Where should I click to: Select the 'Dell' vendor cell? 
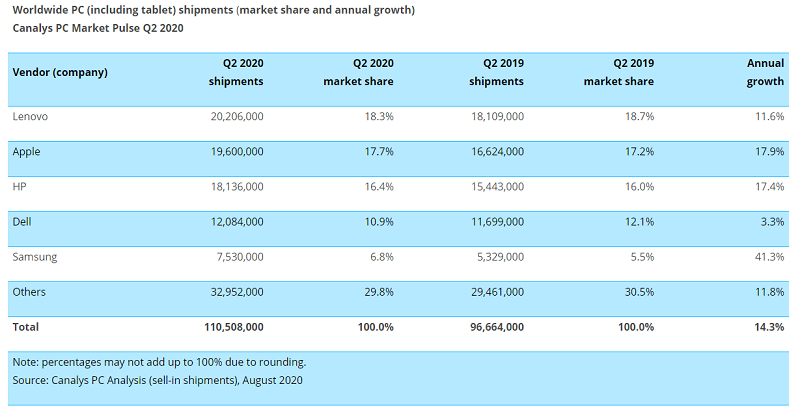[22, 222]
